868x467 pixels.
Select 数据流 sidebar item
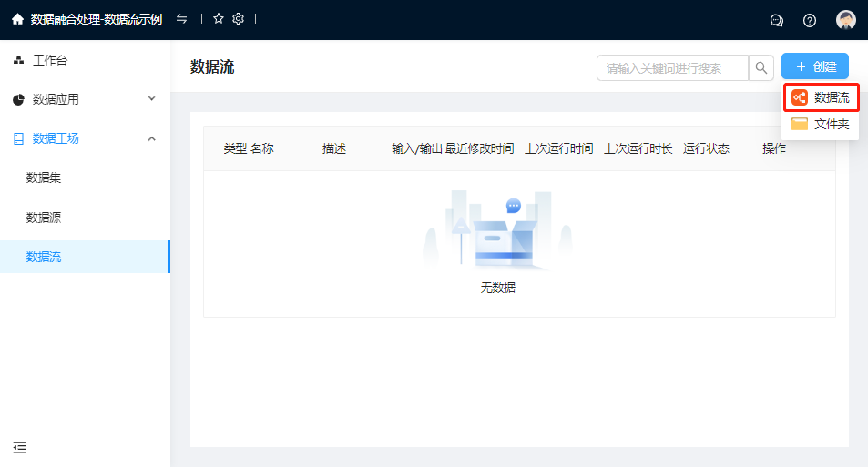(x=44, y=257)
